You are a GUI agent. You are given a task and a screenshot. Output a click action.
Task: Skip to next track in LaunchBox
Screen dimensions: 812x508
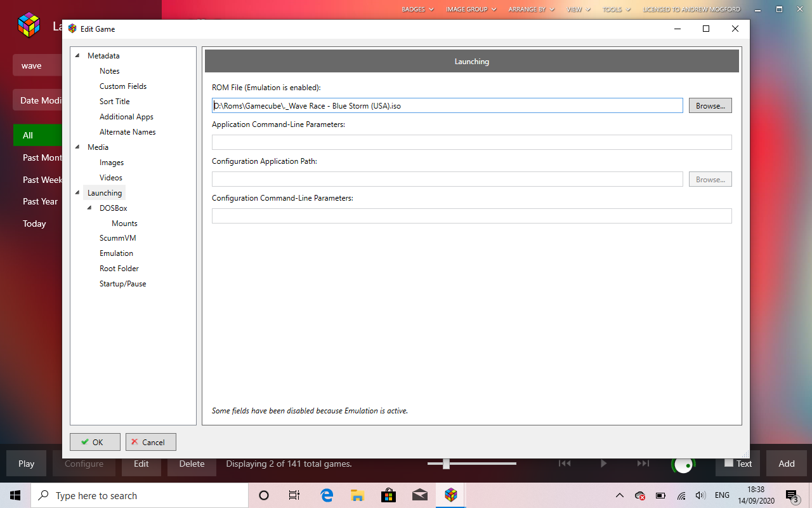[x=643, y=464]
